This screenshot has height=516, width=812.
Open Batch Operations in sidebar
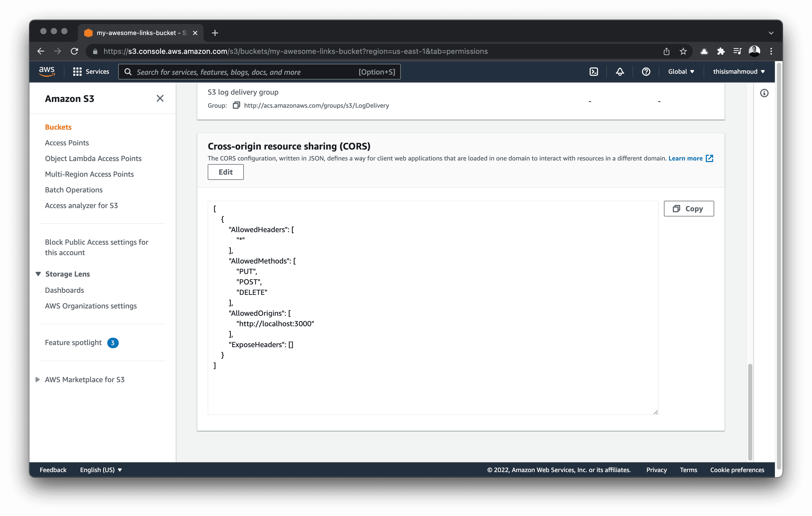(74, 190)
